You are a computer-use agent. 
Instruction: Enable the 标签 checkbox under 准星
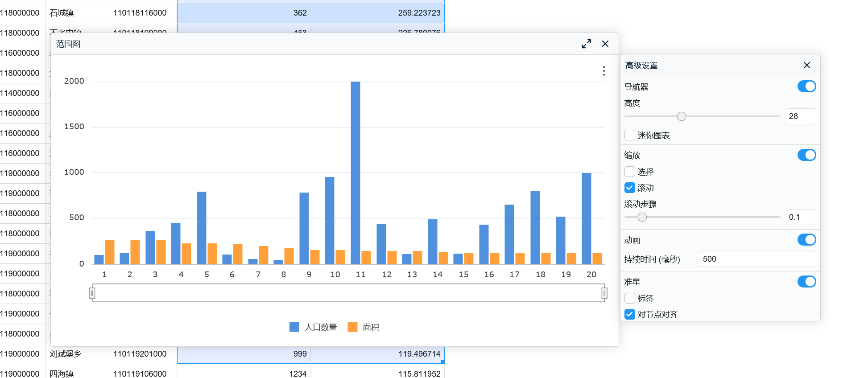click(x=630, y=298)
